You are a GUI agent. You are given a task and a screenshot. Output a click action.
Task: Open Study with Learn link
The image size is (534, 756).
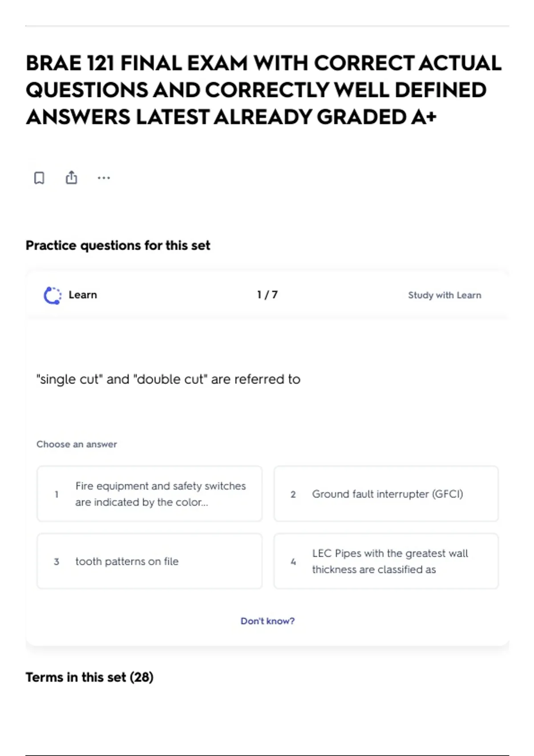(445, 295)
